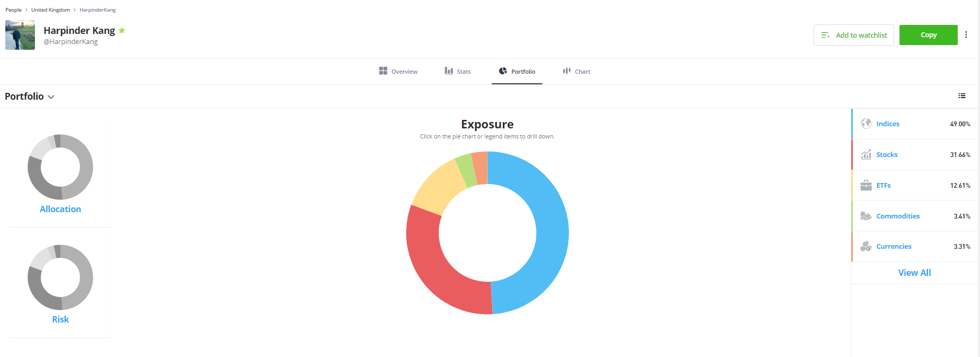Image resolution: width=980 pixels, height=357 pixels.
Task: Open ETFs legend item
Action: pos(915,185)
